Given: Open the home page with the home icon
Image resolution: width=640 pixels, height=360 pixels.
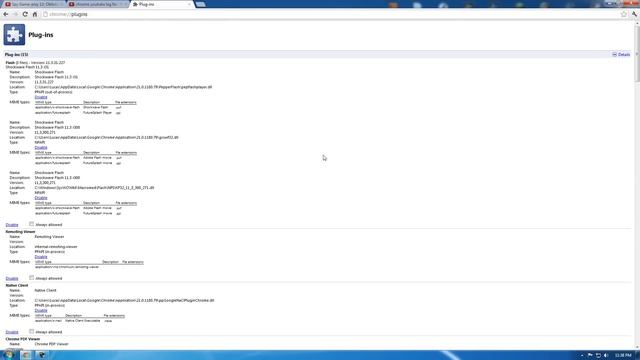Looking at the screenshot, I should (x=35, y=14).
